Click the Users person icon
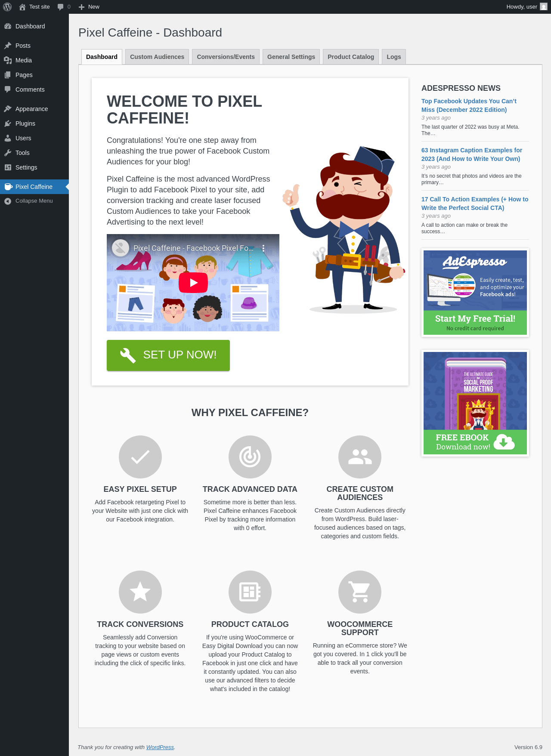The height and width of the screenshot is (756, 551). pos(8,138)
